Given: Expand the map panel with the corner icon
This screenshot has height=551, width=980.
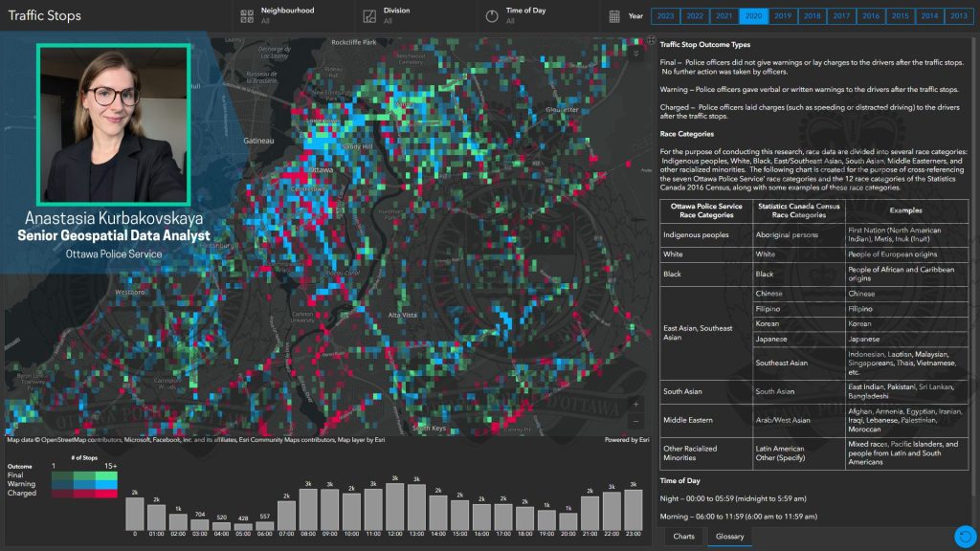Looking at the screenshot, I should tap(651, 41).
